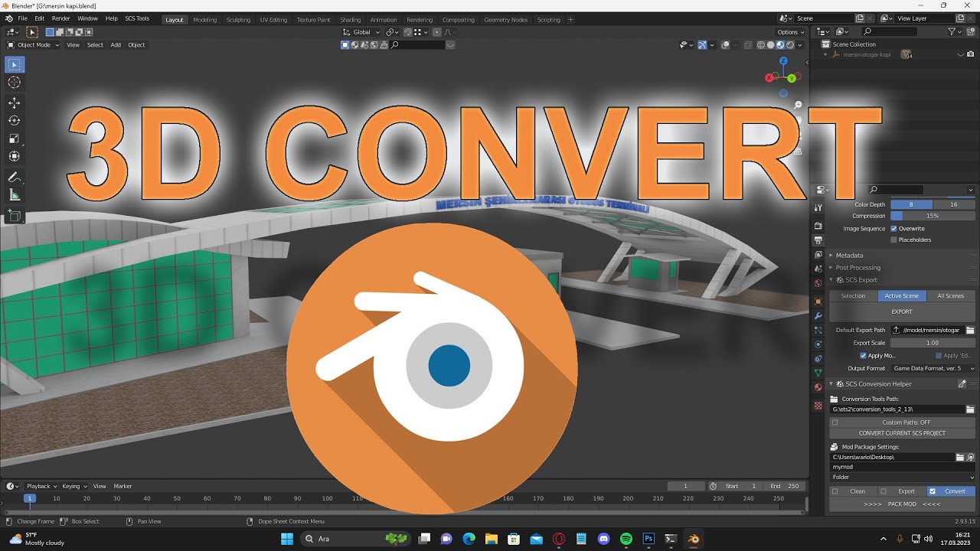The width and height of the screenshot is (980, 551).
Task: Open the Render menu
Action: [x=60, y=18]
